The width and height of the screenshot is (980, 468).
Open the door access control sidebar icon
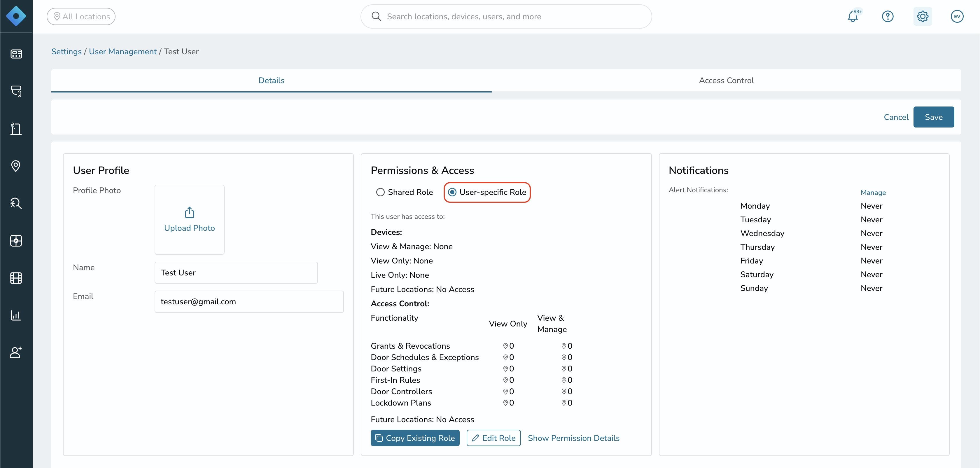click(x=16, y=129)
